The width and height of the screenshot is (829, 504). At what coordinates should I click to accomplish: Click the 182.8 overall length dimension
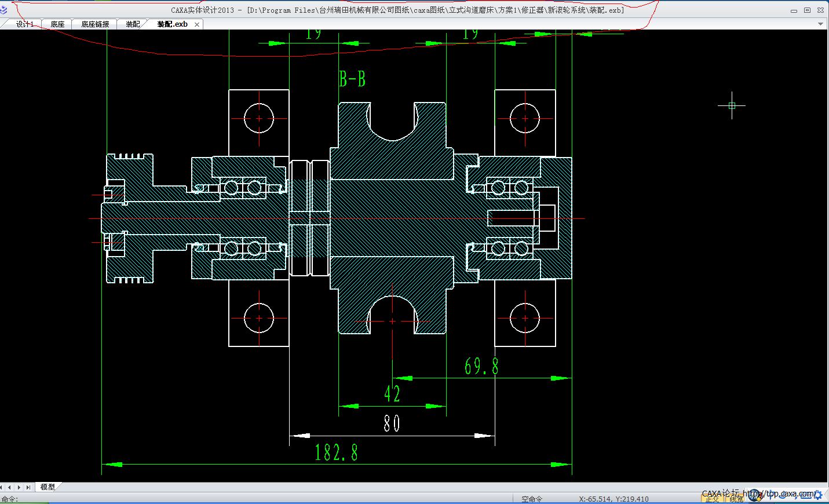coord(336,453)
